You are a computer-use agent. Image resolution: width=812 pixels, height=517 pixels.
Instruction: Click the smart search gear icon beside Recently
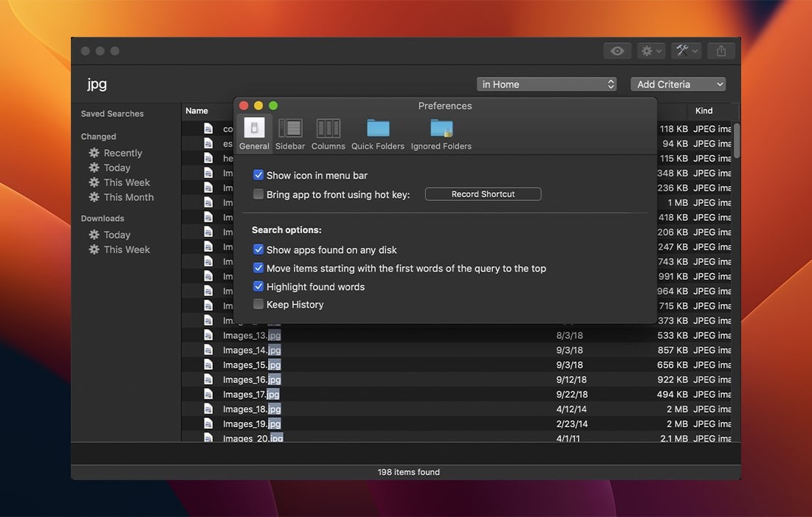(95, 153)
